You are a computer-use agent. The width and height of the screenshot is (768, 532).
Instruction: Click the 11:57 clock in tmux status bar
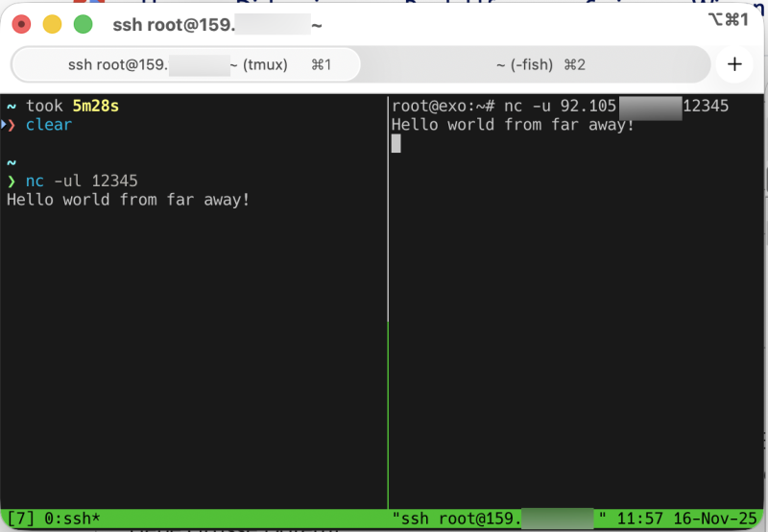pos(633,519)
